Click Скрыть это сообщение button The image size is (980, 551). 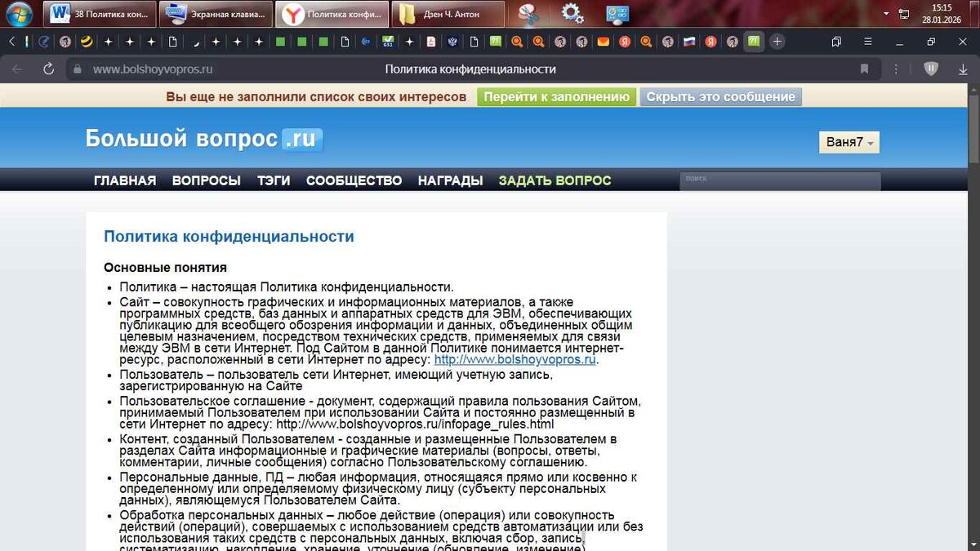point(720,96)
